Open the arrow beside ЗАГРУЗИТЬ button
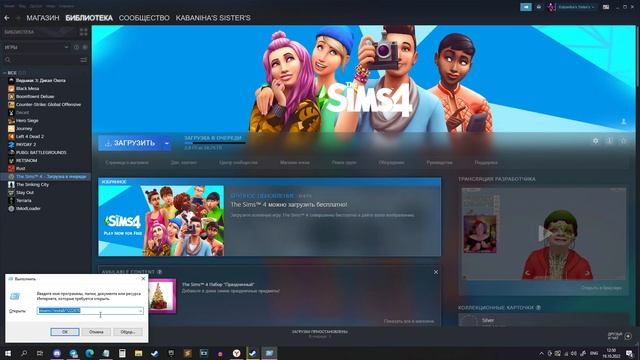The width and height of the screenshot is (640, 360). (167, 143)
